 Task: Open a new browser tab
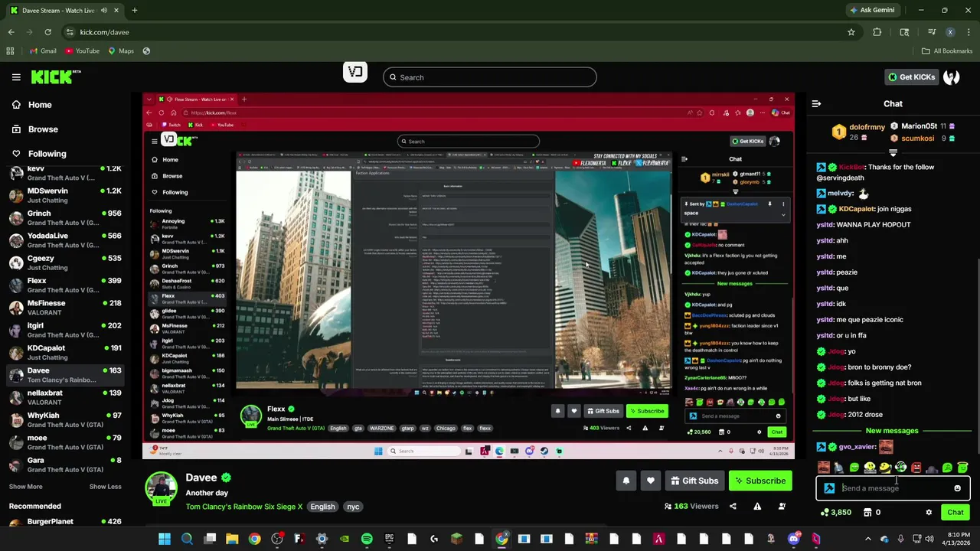134,11
